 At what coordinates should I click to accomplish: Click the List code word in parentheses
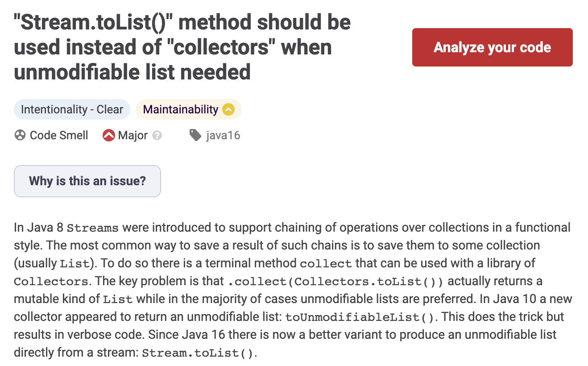(x=75, y=264)
